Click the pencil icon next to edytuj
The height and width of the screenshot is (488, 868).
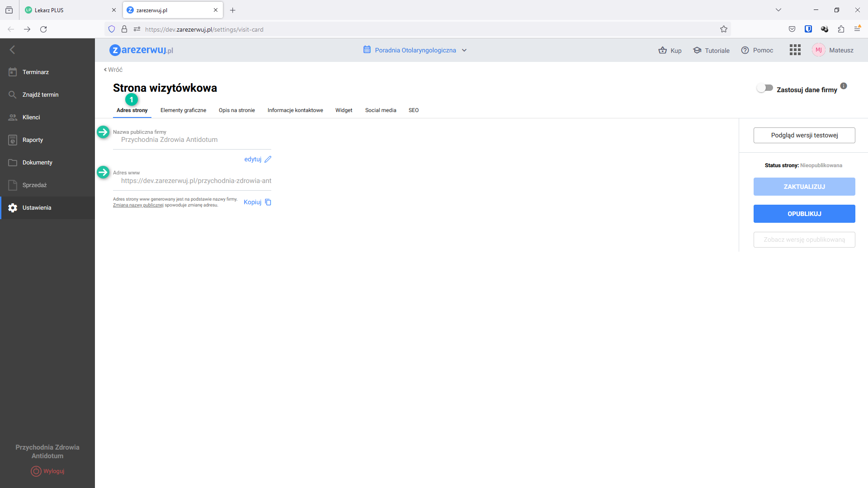268,159
